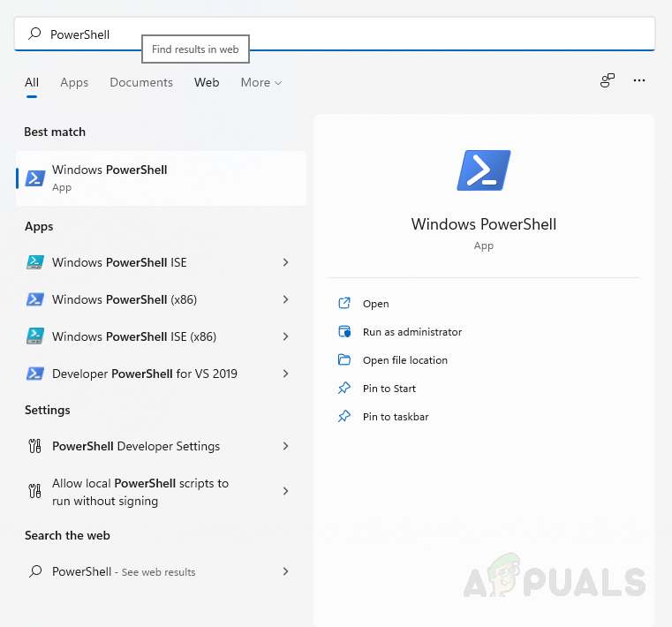Click Developer PowerShell for VS 2019 text

145,374
